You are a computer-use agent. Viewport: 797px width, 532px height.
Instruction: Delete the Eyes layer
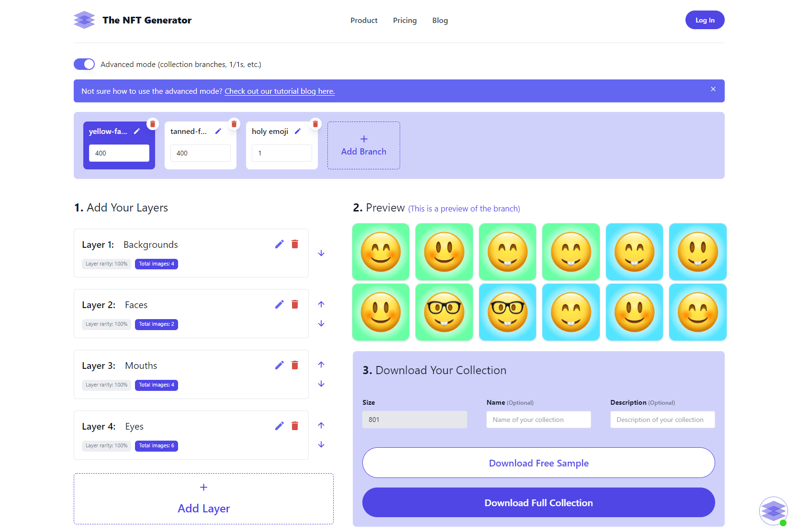[x=295, y=426]
